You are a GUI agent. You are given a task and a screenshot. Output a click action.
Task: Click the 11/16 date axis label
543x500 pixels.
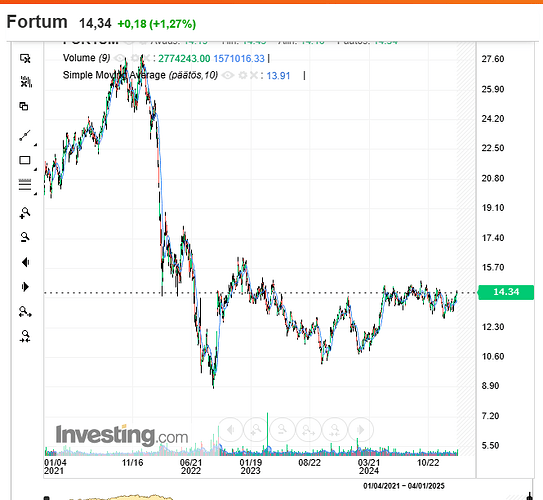pyautogui.click(x=132, y=463)
